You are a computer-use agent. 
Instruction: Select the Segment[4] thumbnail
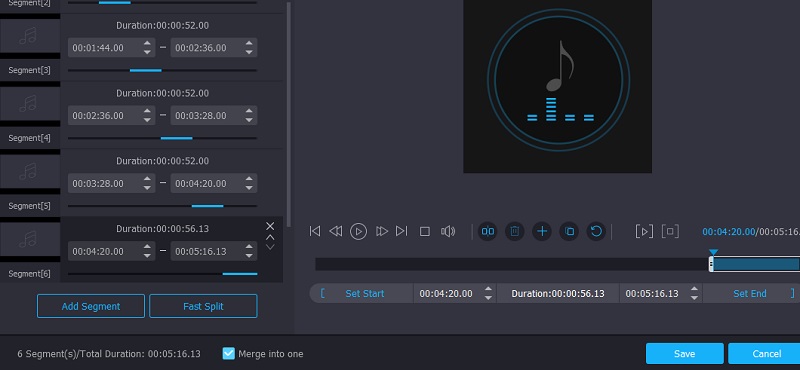(x=30, y=104)
